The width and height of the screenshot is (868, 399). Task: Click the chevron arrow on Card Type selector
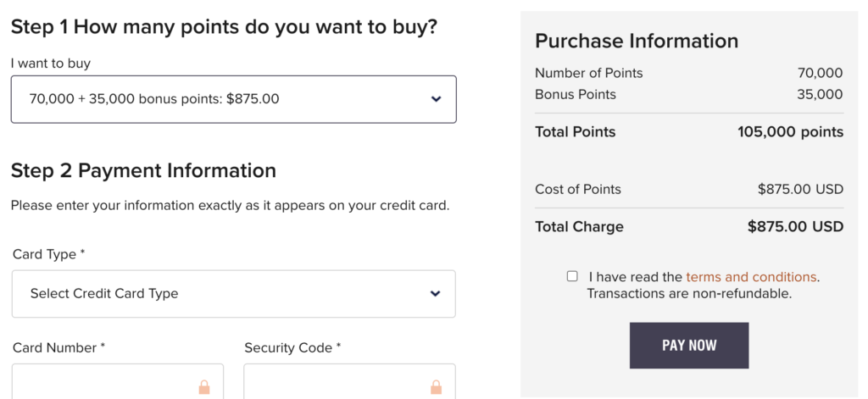point(436,293)
